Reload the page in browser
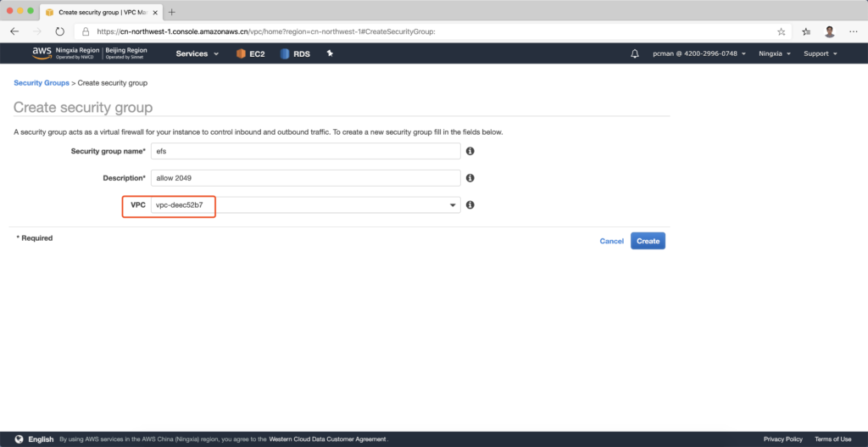 (59, 31)
